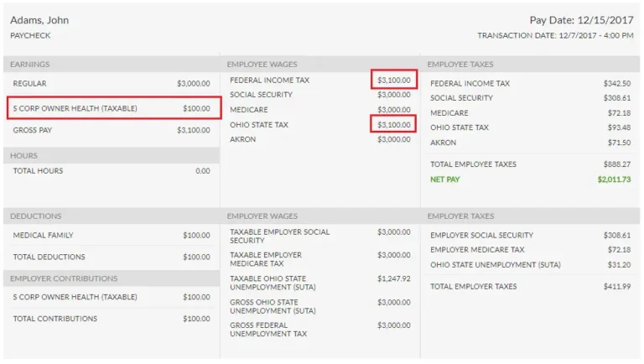The image size is (644, 364).
Task: Click the Social Security employee wage label
Action: click(x=262, y=95)
